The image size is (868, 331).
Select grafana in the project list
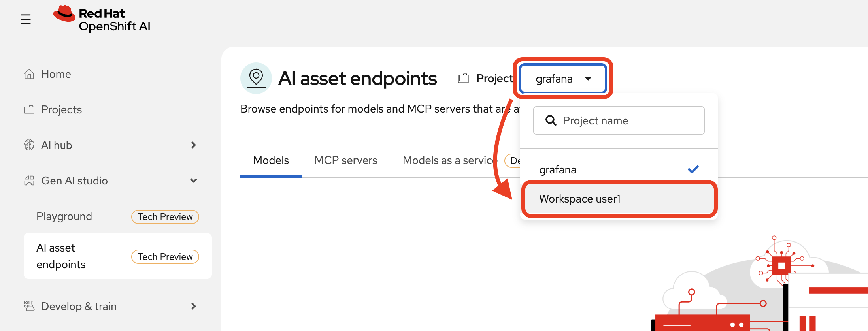619,169
